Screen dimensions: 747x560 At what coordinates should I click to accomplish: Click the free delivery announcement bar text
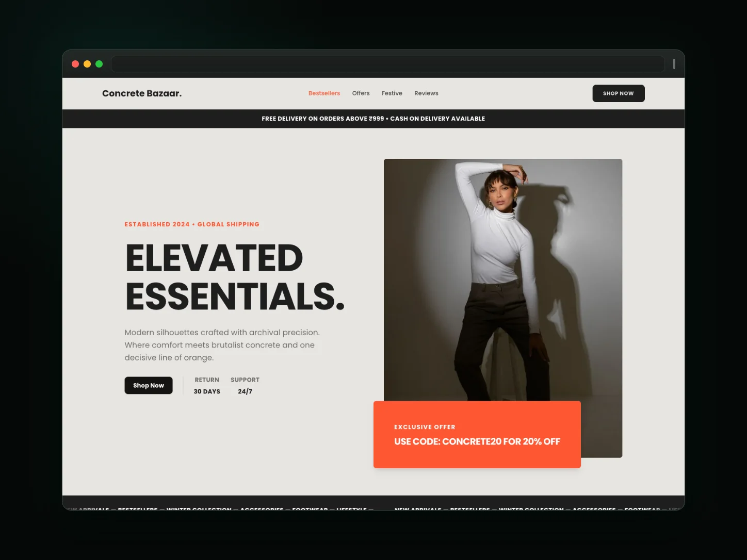coord(373,119)
